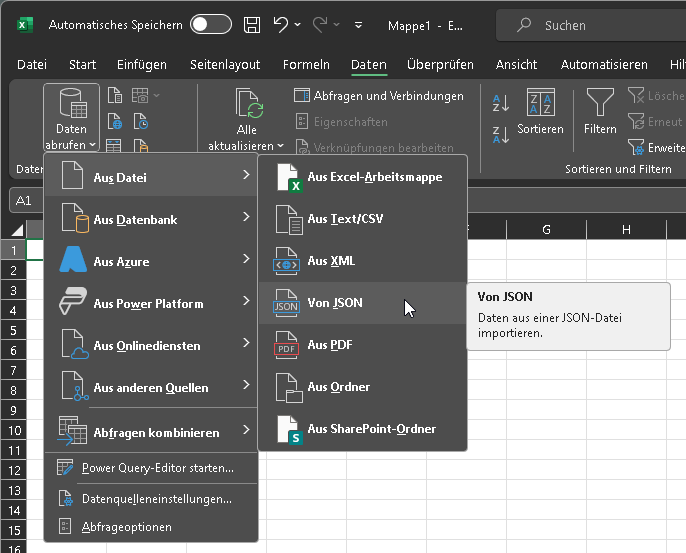686x553 pixels.
Task: Choose Aus Text/CSV from submenu
Action: pyautogui.click(x=345, y=219)
